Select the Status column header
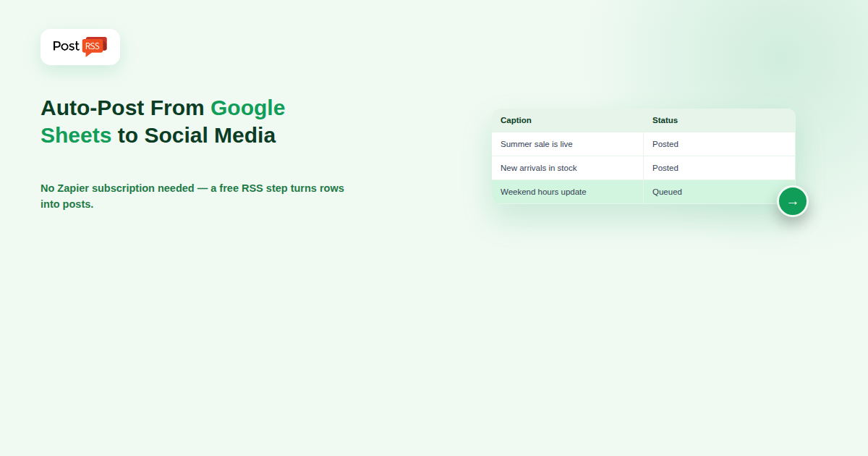The width and height of the screenshot is (868, 456). [720, 120]
